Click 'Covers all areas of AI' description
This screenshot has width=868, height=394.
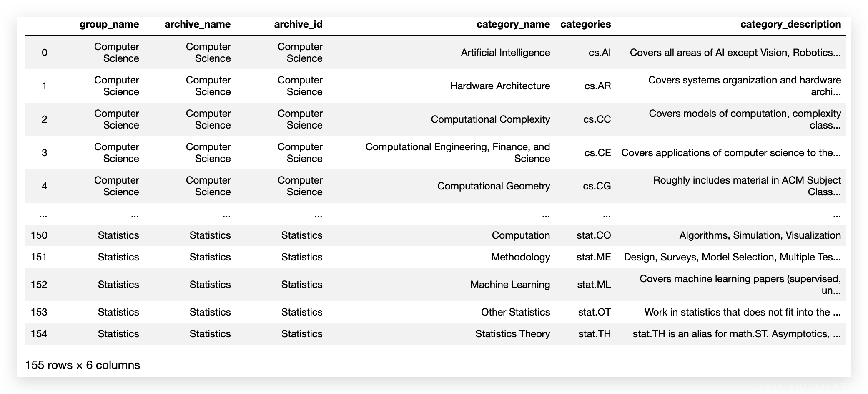pos(735,53)
